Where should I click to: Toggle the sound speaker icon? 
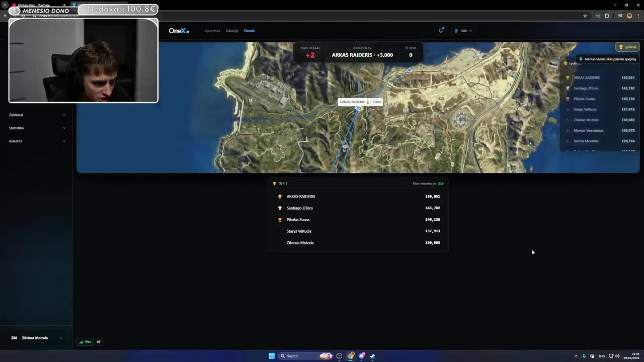(x=99, y=342)
